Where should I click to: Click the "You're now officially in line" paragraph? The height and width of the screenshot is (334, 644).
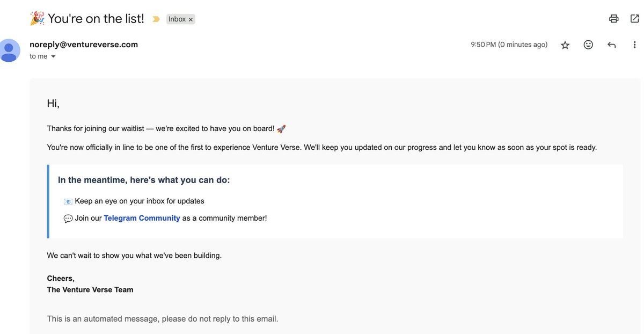tap(322, 147)
